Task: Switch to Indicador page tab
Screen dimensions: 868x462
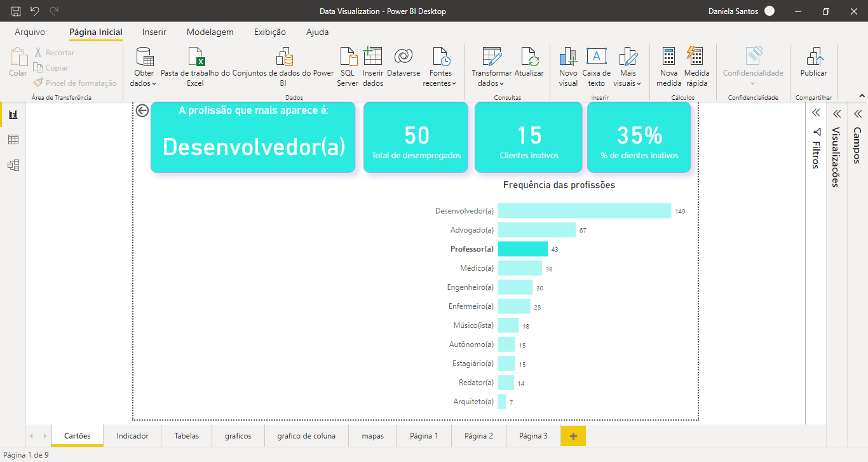Action: tap(133, 436)
